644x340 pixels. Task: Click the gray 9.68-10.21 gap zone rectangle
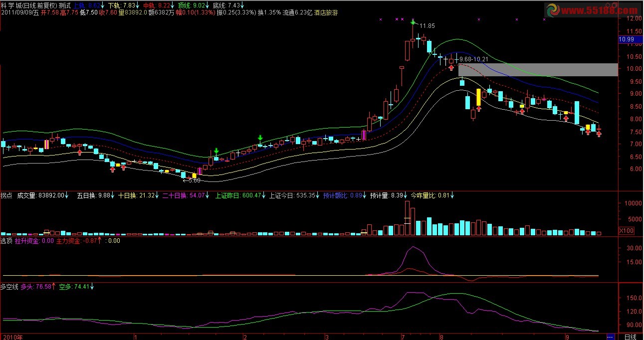[538, 69]
